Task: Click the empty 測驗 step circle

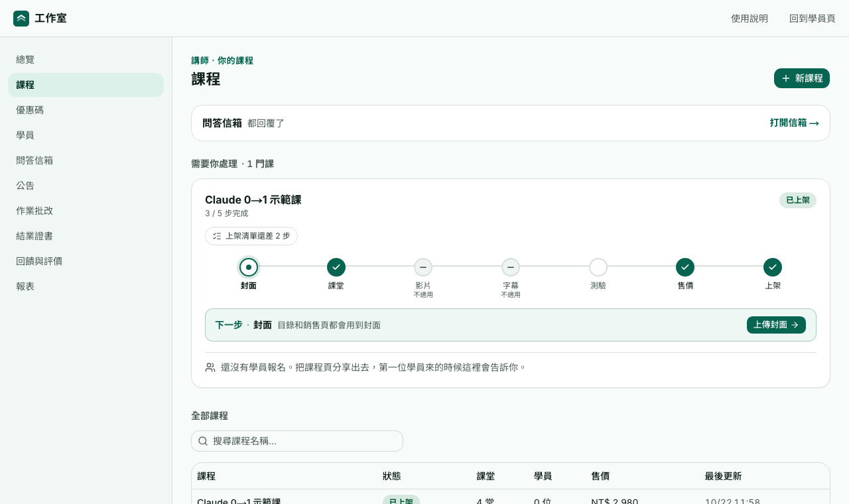Action: pos(598,267)
